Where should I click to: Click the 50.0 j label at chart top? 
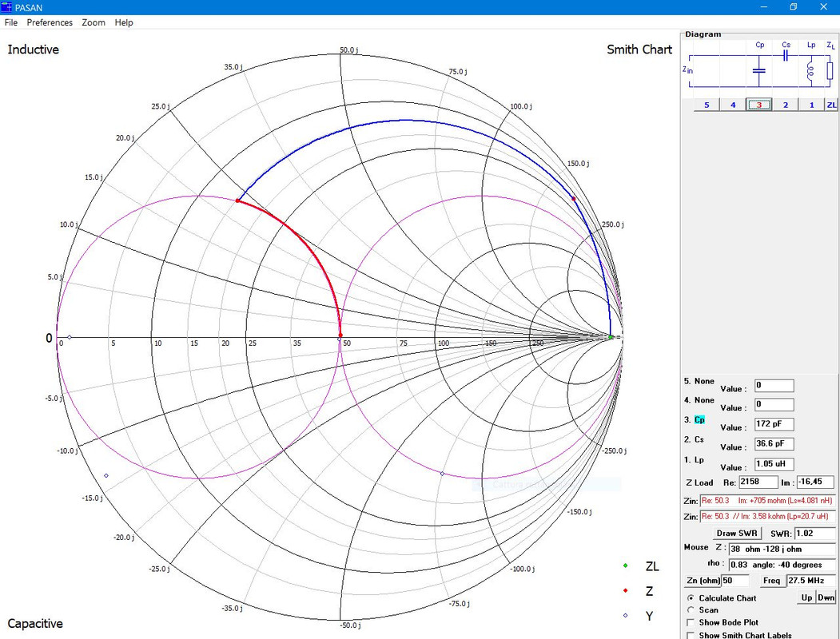(x=349, y=50)
